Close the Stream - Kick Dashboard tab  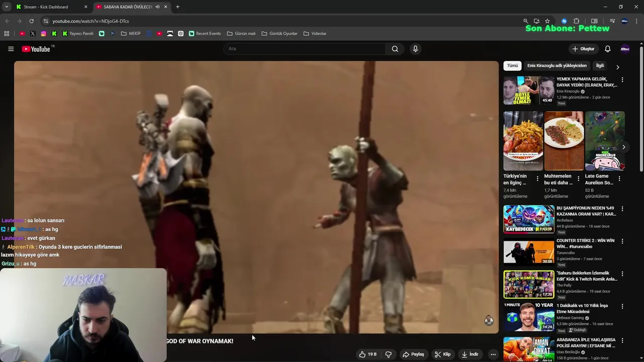[x=86, y=7]
